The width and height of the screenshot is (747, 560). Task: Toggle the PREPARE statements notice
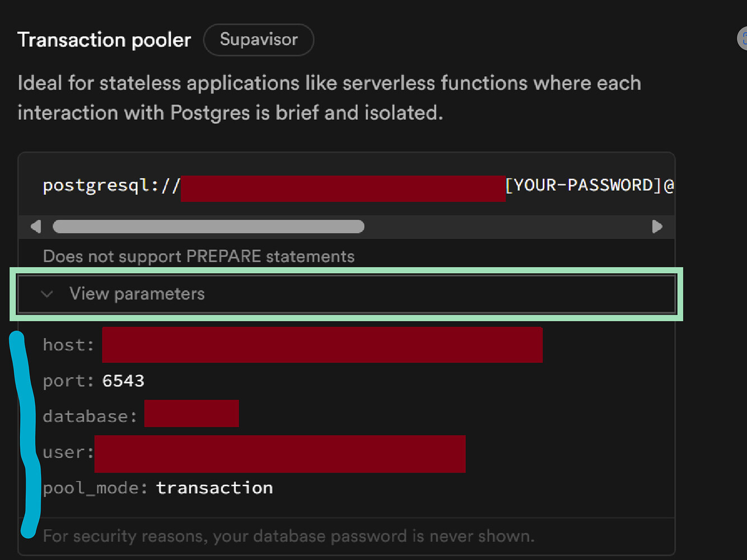(198, 256)
